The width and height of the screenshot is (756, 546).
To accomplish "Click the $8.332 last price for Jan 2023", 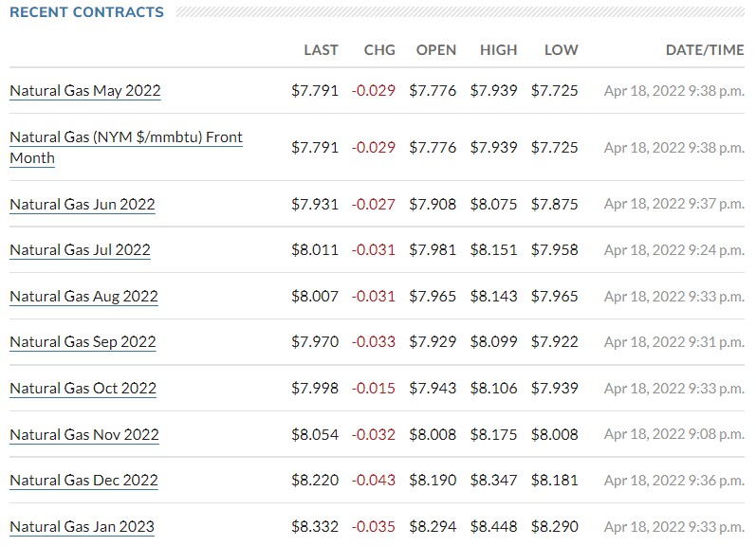I will [315, 527].
